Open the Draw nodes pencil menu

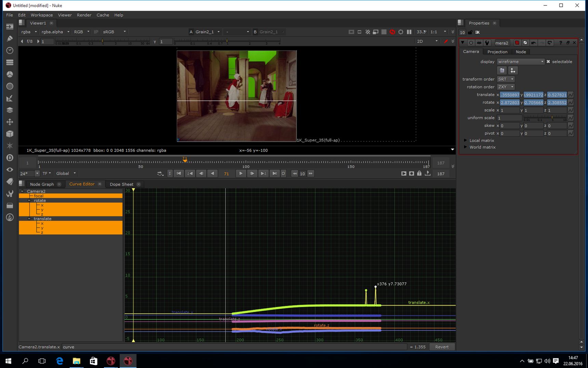tap(10, 38)
